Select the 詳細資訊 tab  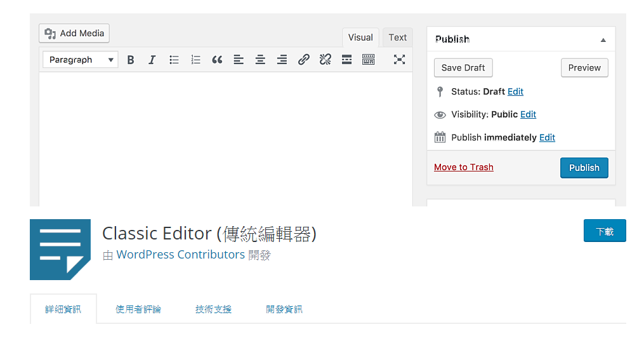pos(63,309)
